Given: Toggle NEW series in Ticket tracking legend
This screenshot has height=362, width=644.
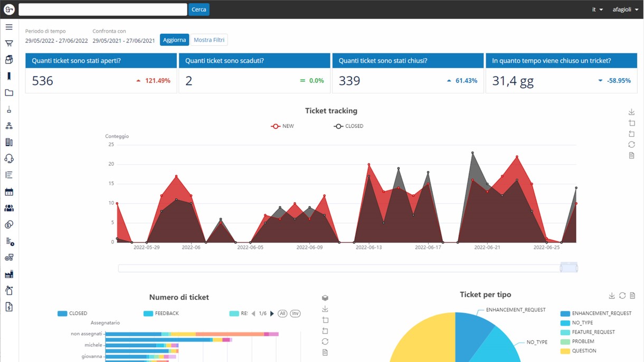Looking at the screenshot, I should [x=282, y=126].
